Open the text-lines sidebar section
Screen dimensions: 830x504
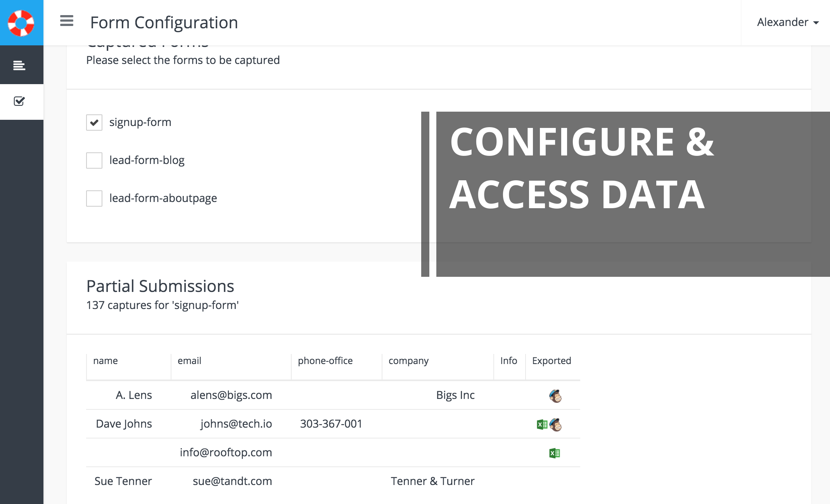19,65
